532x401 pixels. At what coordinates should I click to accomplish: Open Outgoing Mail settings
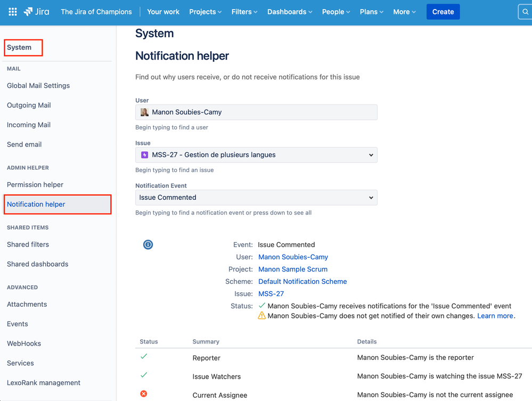[29, 105]
